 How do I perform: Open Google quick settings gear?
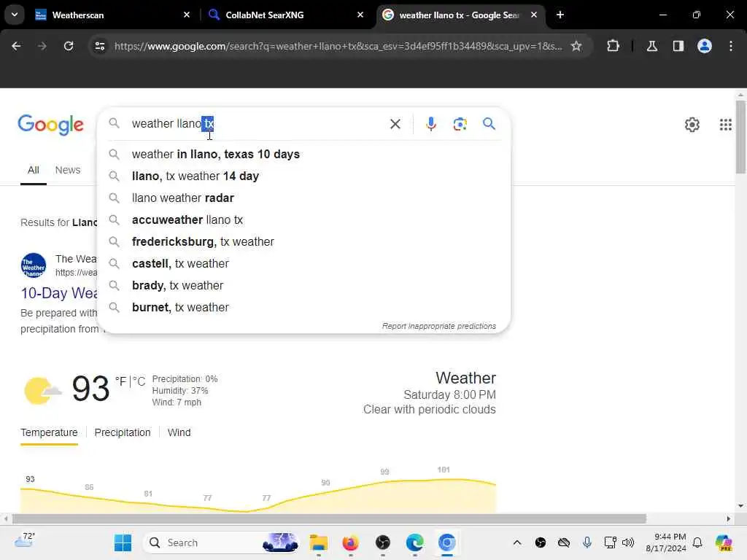coord(692,125)
